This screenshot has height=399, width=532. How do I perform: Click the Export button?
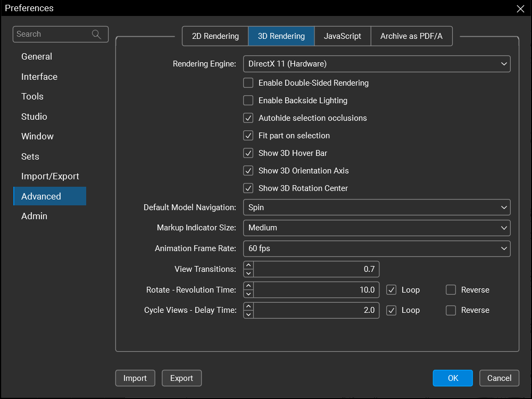pos(181,378)
